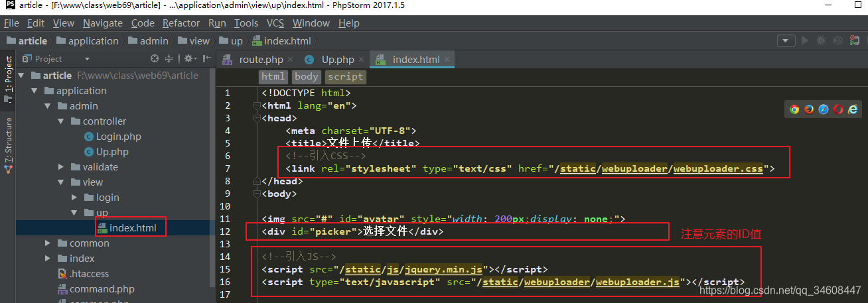
Task: Open the File menu
Action: click(11, 23)
